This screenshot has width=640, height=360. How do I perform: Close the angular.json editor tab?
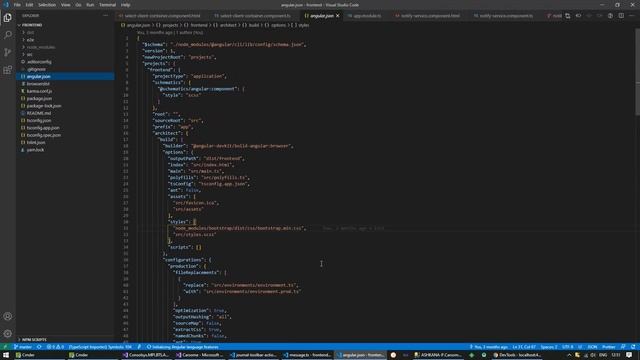(338, 16)
